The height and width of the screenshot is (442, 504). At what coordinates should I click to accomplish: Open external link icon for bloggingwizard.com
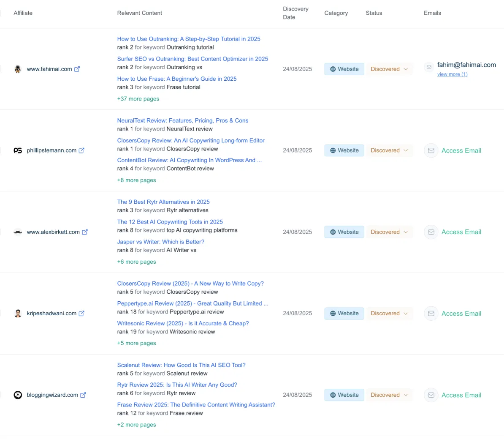(x=83, y=395)
